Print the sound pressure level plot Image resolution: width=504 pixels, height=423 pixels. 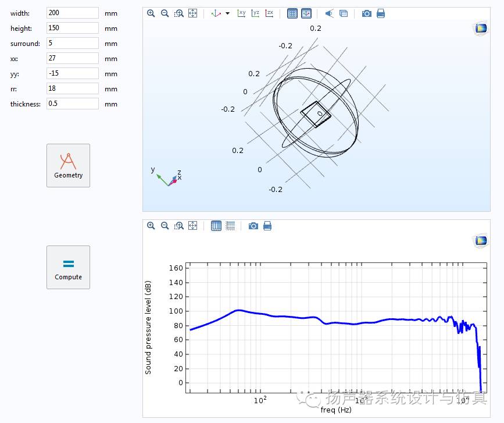pos(267,226)
